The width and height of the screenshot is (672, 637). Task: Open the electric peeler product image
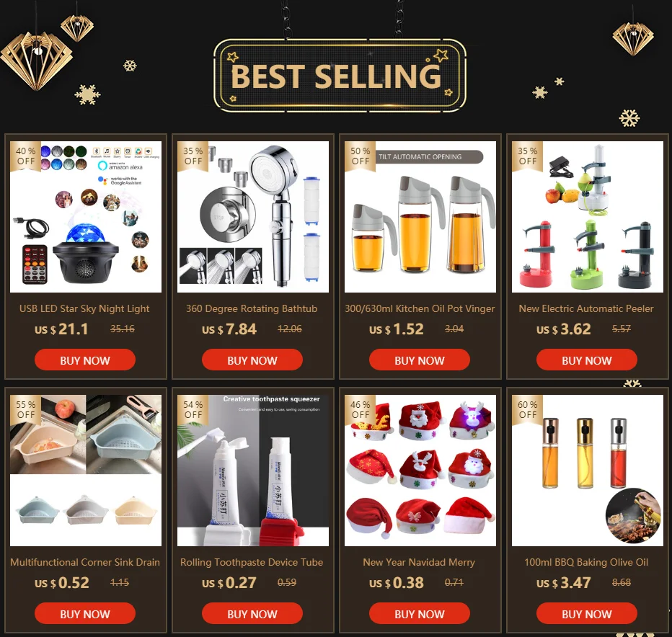(588, 217)
